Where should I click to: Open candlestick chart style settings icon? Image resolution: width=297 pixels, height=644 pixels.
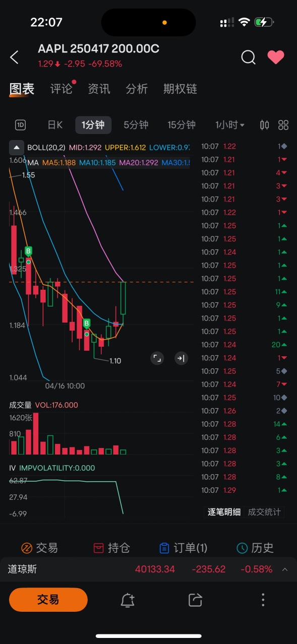point(265,125)
